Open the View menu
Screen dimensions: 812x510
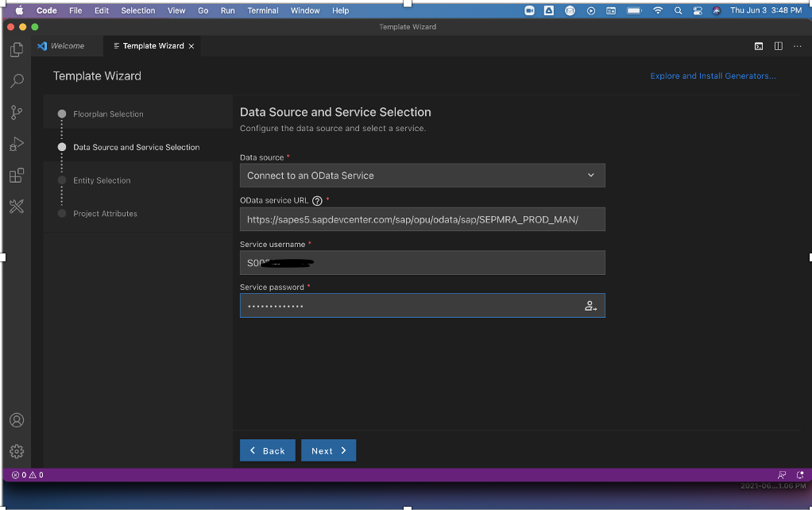[176, 10]
